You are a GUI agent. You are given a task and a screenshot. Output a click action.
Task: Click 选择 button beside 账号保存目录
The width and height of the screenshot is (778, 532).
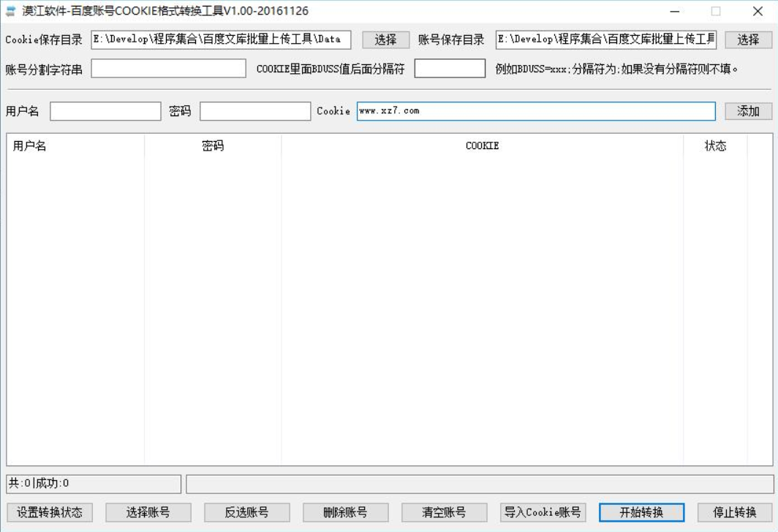(748, 39)
